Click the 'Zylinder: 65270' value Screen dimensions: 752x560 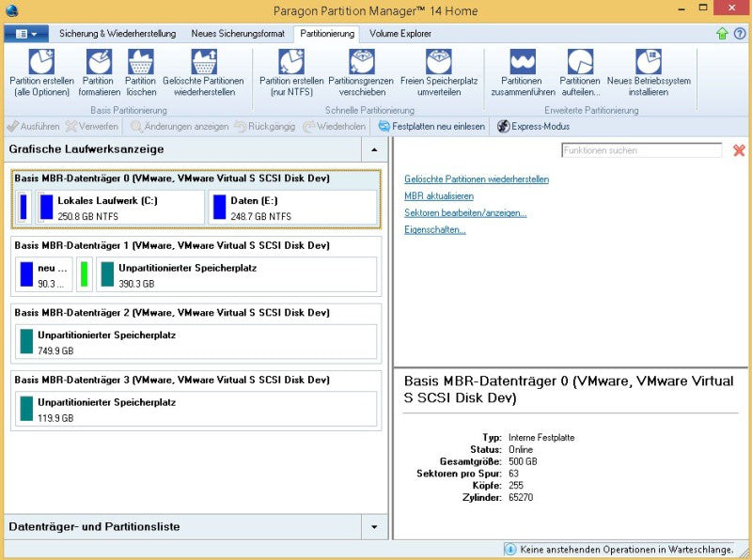click(521, 498)
